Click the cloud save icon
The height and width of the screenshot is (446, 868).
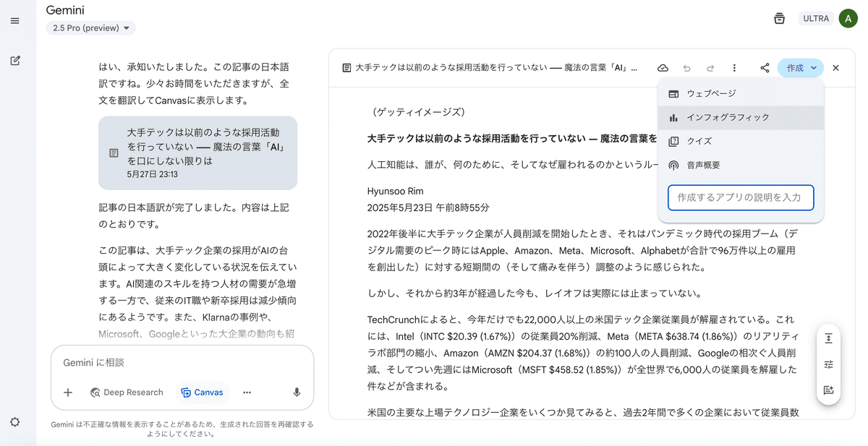click(663, 68)
